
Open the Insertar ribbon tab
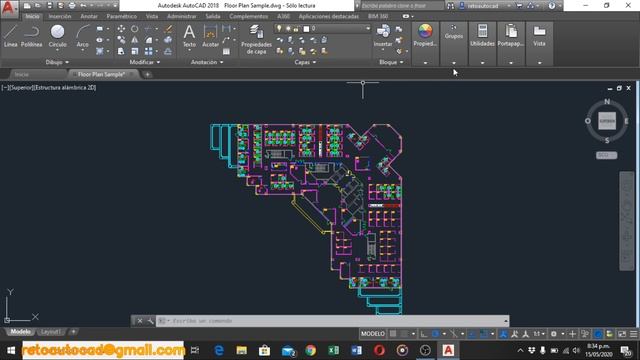pos(60,16)
